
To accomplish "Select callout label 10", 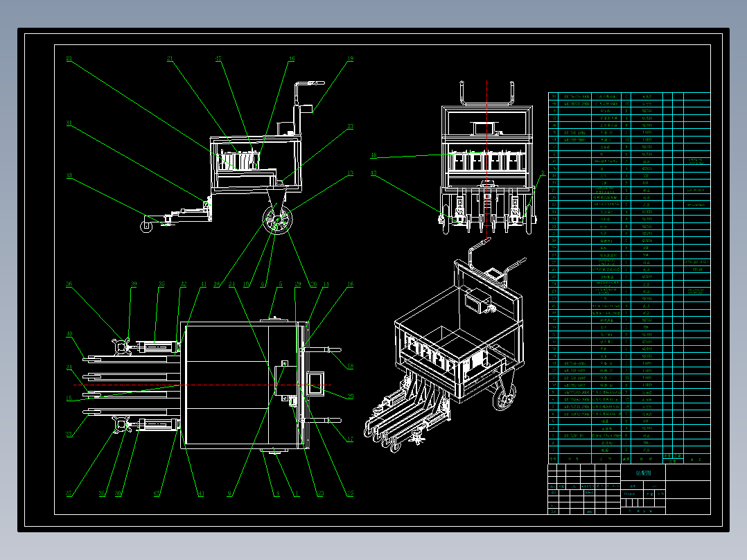I will (x=246, y=284).
